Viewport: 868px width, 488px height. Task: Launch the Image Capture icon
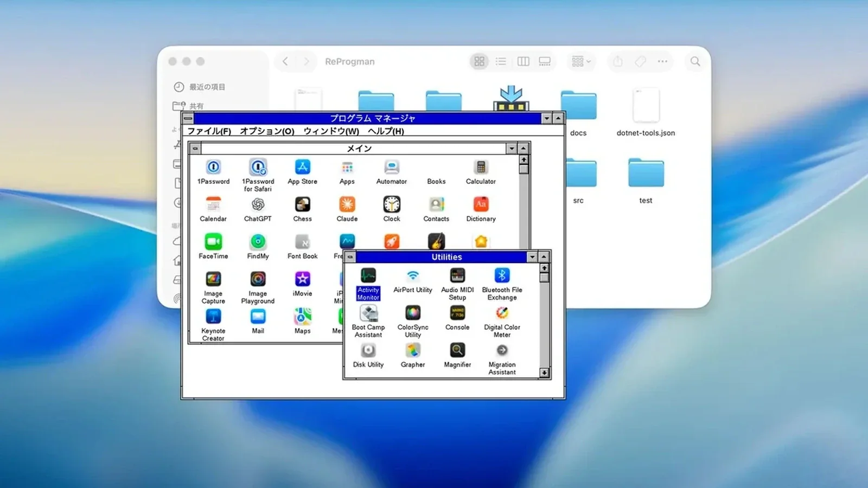click(213, 279)
